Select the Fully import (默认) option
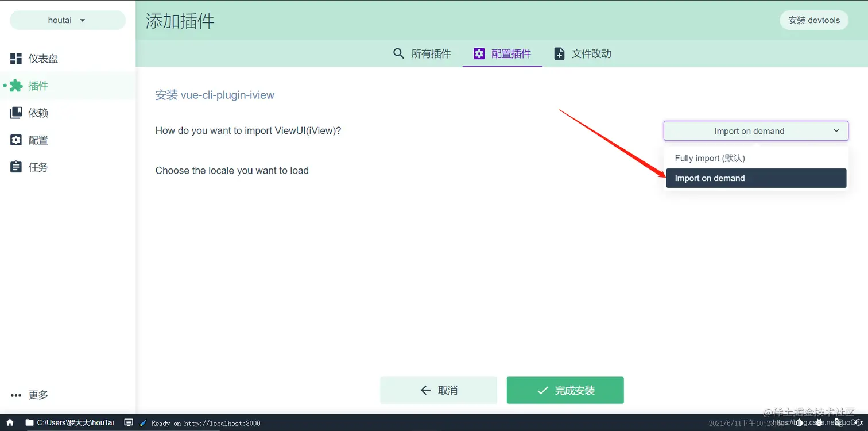The image size is (868, 431). point(710,157)
